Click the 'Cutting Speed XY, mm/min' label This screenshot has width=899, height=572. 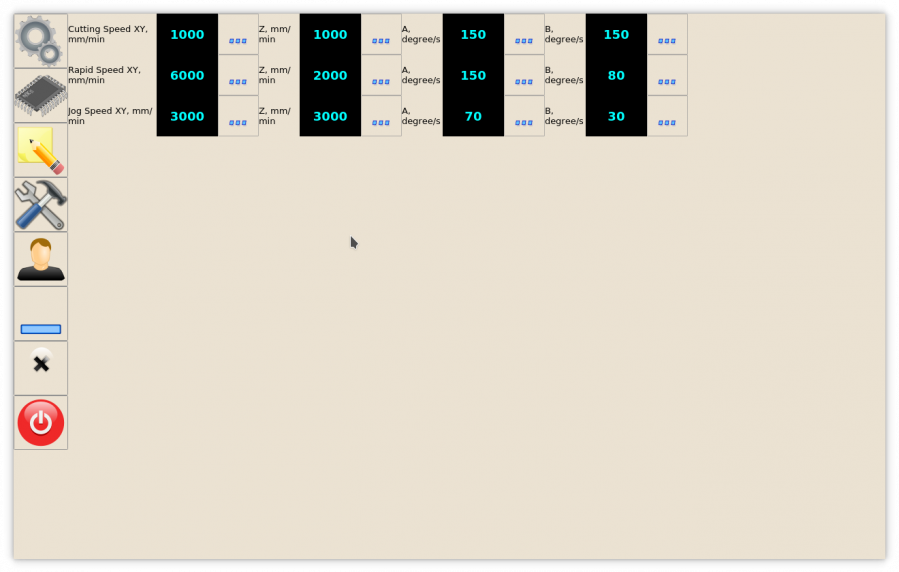[x=108, y=34]
